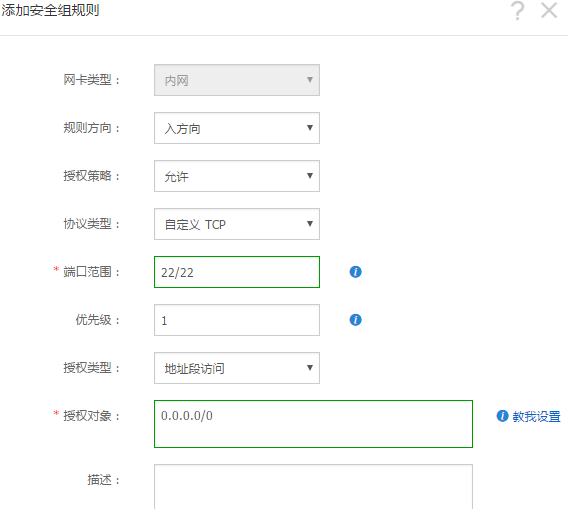This screenshot has height=509, width=568.
Task: Click the info icon beside 教我设置
Action: [x=502, y=416]
